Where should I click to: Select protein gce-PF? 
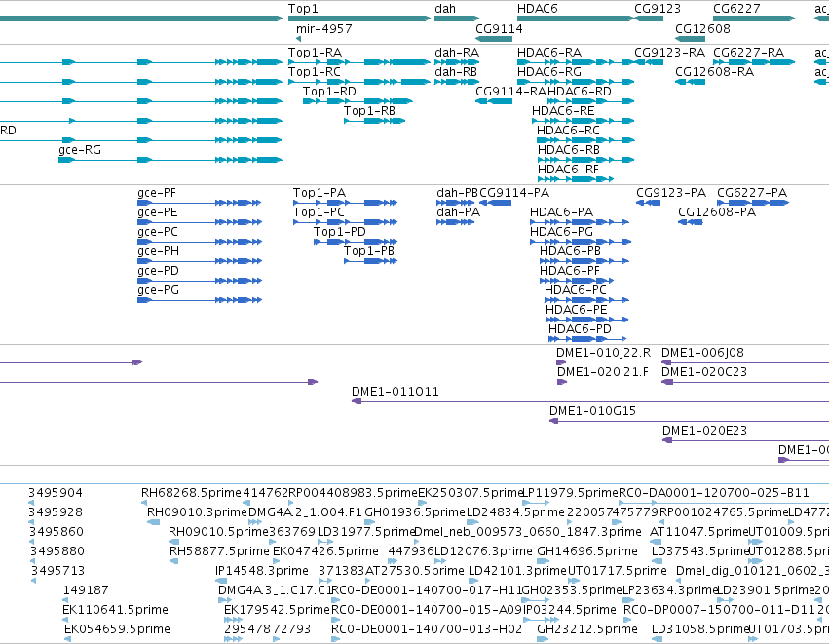(x=200, y=203)
